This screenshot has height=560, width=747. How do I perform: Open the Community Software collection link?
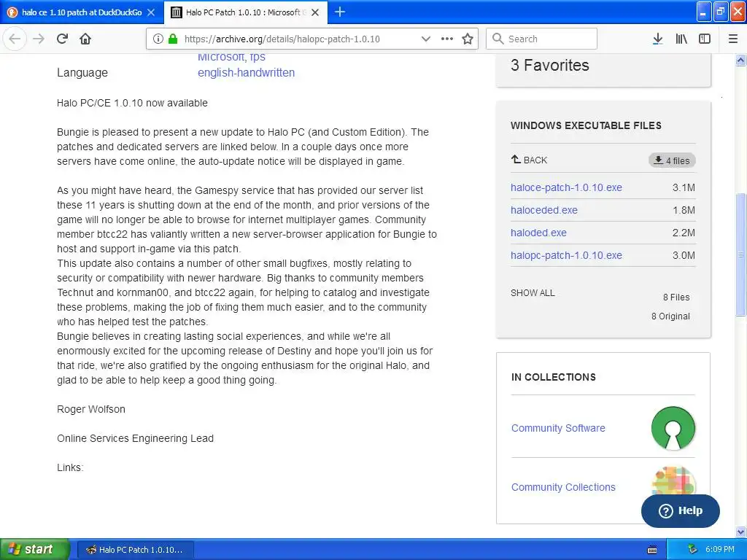pos(558,428)
